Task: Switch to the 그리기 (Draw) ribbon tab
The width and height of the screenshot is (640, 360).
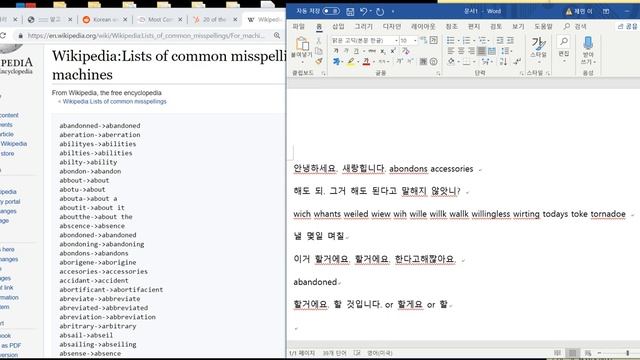Action: (363, 27)
